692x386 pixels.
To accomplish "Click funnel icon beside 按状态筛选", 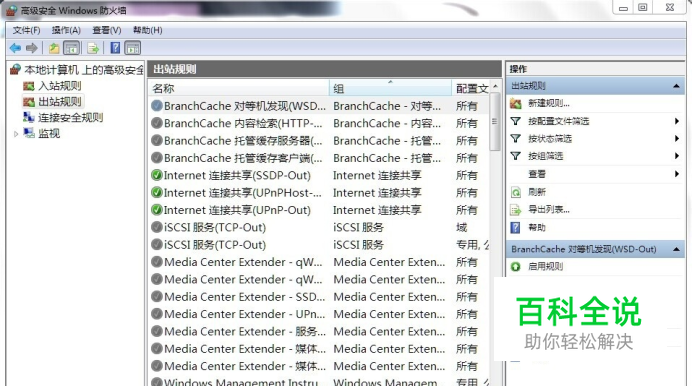I will click(x=515, y=139).
